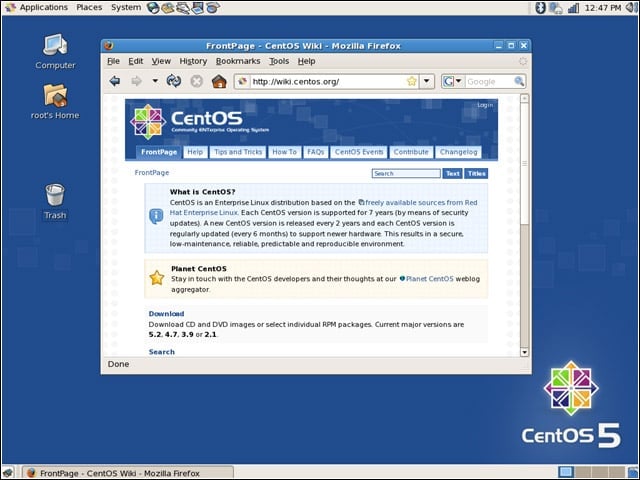This screenshot has height=480, width=640.
Task: Open the Planet CentOS weblog link
Action: (x=430, y=279)
